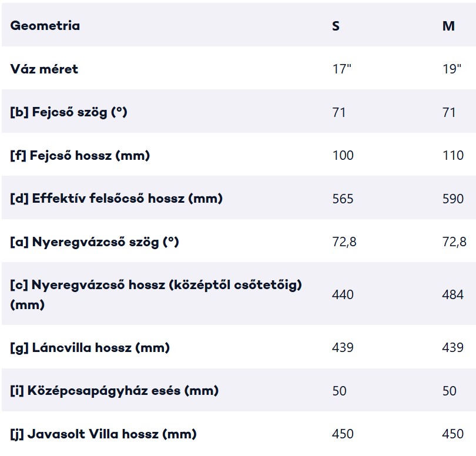Click the 484 seat tube value
476x456 pixels.
(452, 294)
